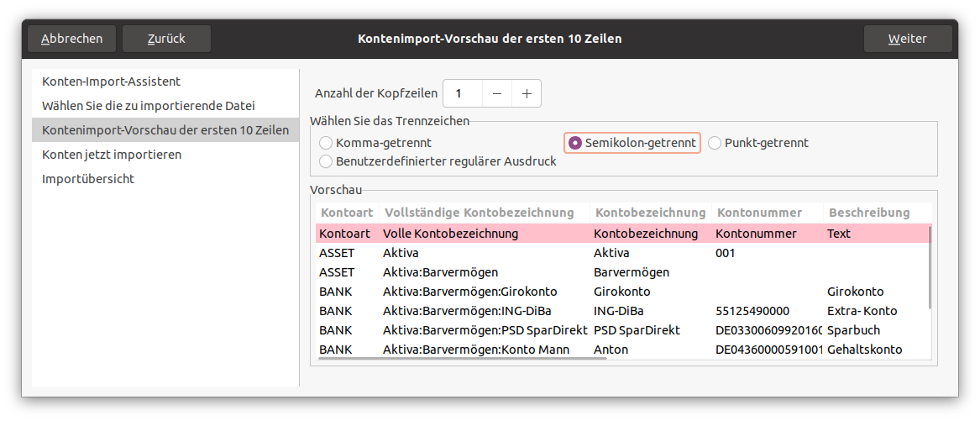980x421 pixels.
Task: Select 'Wählen Sie die zu importierende Datei' step
Action: pyautogui.click(x=149, y=106)
